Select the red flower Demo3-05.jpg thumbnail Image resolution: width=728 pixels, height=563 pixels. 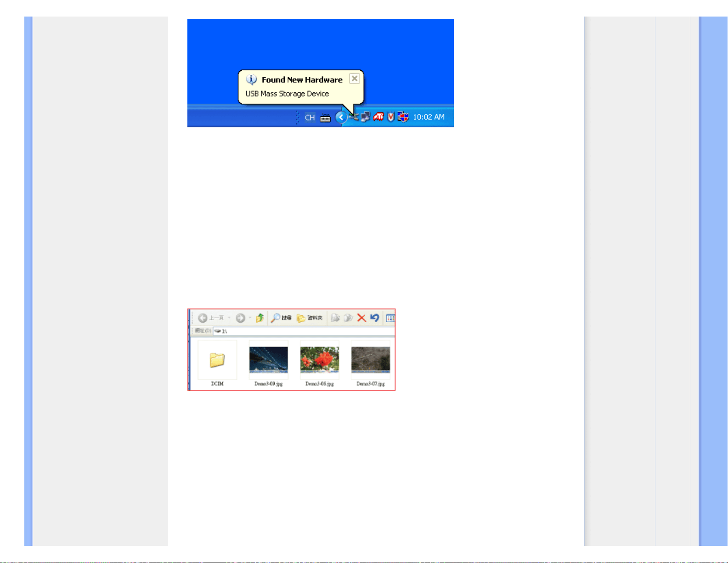tap(320, 360)
